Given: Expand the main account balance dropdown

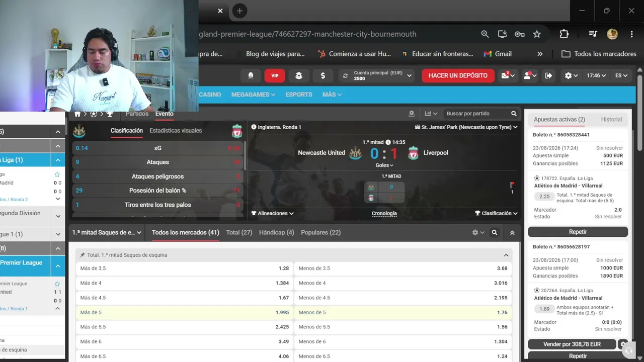Looking at the screenshot, I should (410, 76).
